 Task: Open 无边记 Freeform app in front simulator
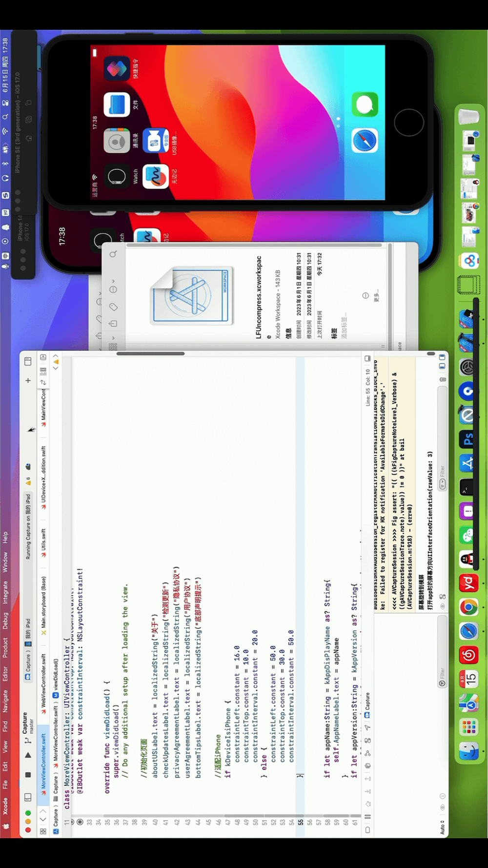click(x=156, y=176)
